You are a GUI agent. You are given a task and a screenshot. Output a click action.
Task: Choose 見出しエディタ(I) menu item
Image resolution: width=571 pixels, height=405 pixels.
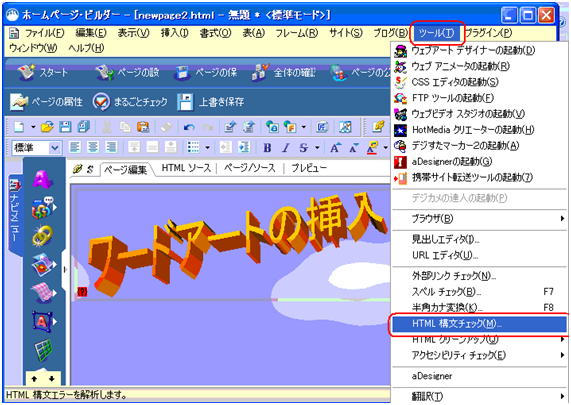tap(480, 239)
